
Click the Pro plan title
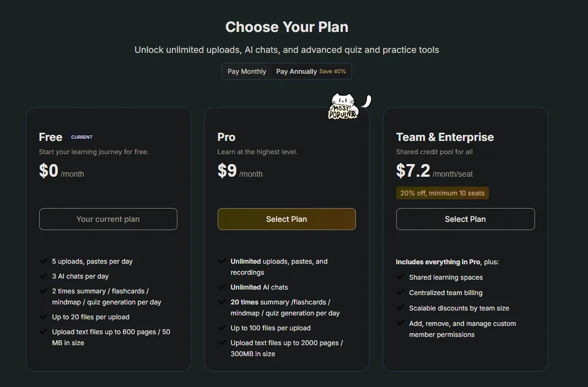(226, 137)
